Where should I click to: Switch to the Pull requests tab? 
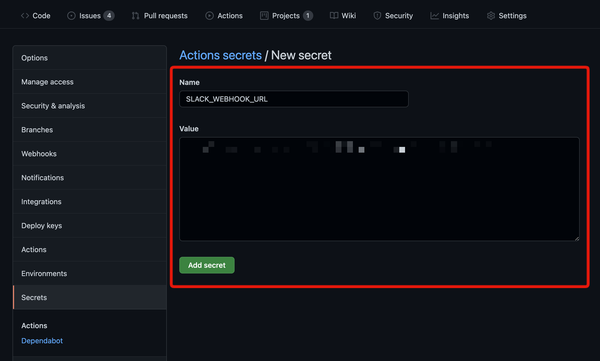[x=160, y=16]
